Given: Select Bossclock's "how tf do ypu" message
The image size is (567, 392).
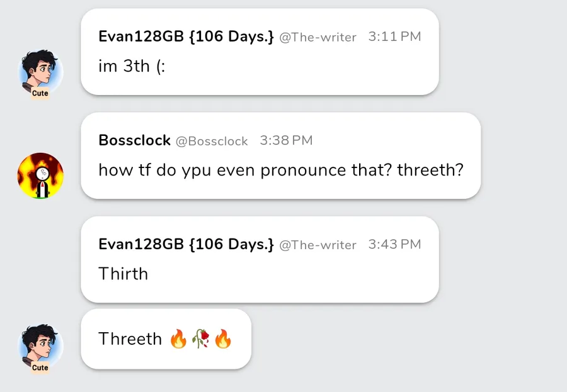Looking at the screenshot, I should point(280,170).
